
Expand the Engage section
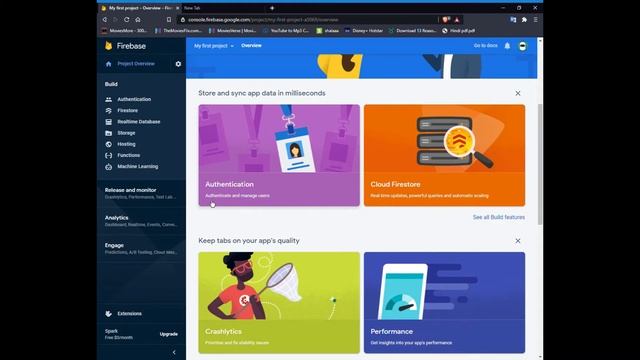point(141,249)
